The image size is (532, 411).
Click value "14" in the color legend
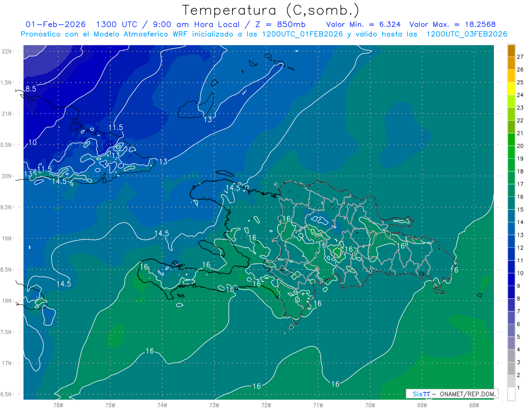pyautogui.click(x=520, y=223)
